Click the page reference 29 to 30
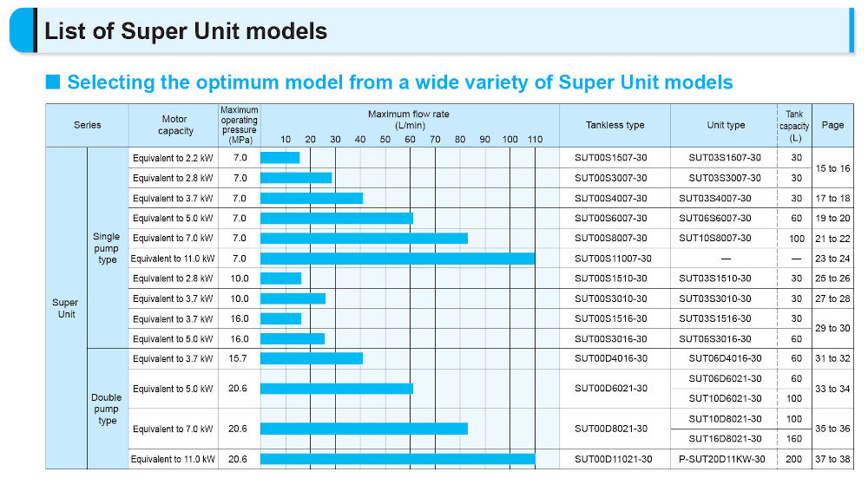 point(832,328)
